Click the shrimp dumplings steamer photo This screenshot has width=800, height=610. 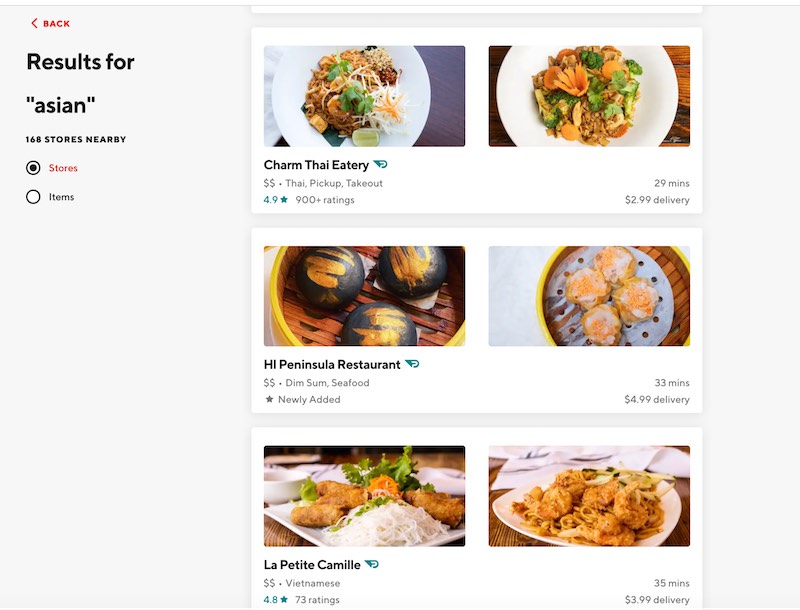[x=589, y=296]
